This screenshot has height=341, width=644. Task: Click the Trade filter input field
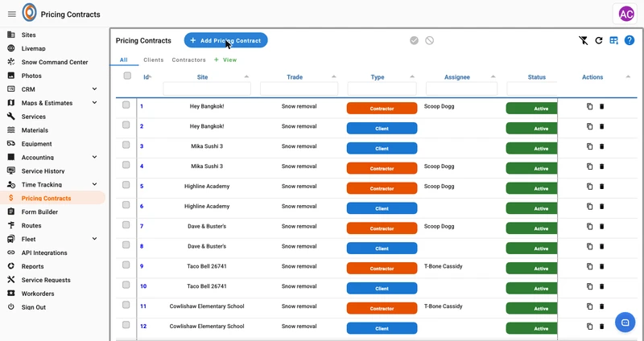coord(299,88)
